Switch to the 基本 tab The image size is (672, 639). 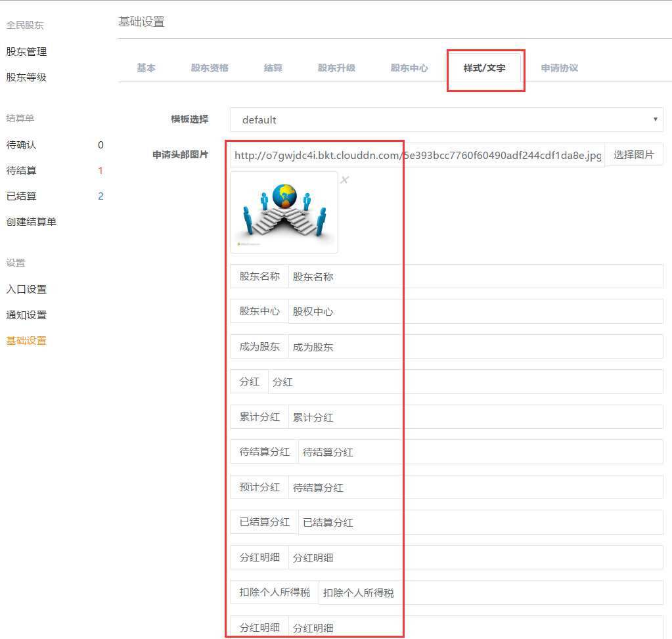[146, 68]
